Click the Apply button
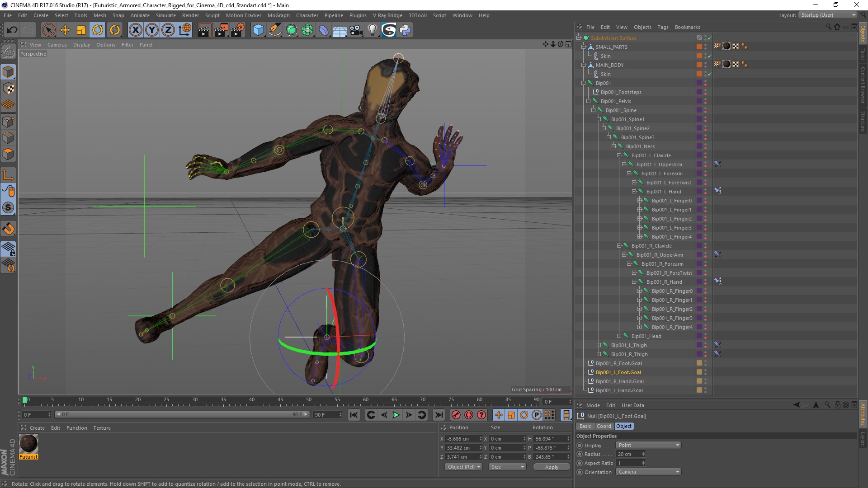The width and height of the screenshot is (868, 488). (x=552, y=467)
